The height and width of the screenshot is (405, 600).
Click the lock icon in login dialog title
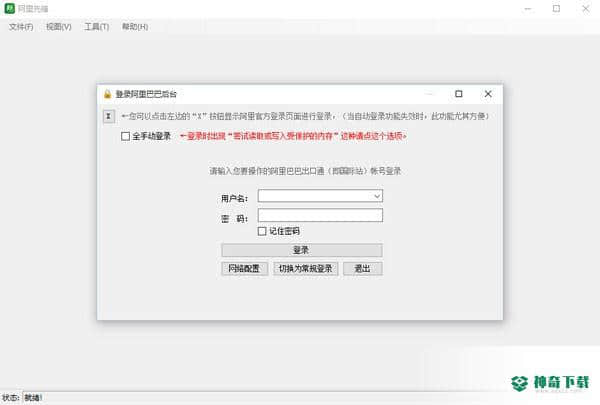pyautogui.click(x=108, y=94)
